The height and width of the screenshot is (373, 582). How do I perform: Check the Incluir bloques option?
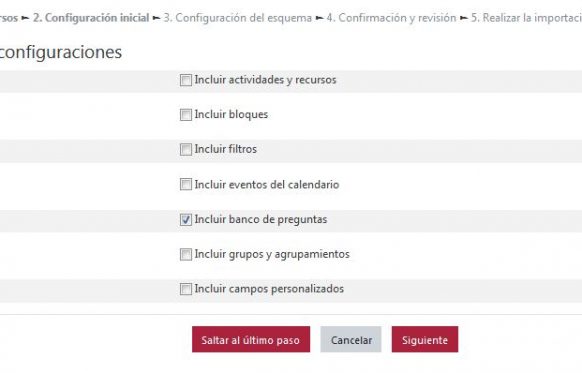tap(186, 115)
